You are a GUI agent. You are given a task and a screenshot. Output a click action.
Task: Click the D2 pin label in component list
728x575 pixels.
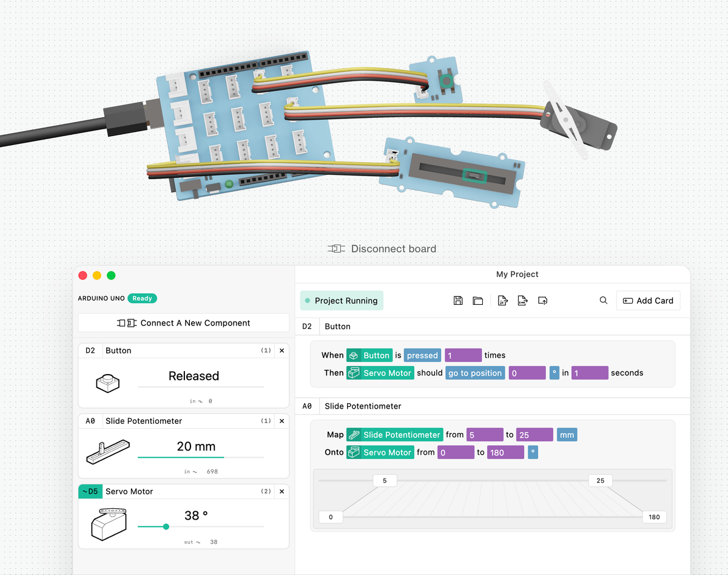pos(90,350)
